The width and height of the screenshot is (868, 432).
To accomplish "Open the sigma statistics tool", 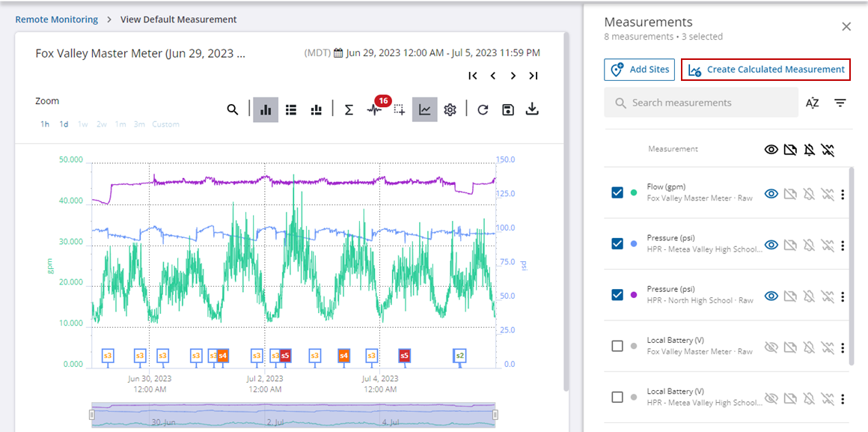I will click(x=349, y=110).
